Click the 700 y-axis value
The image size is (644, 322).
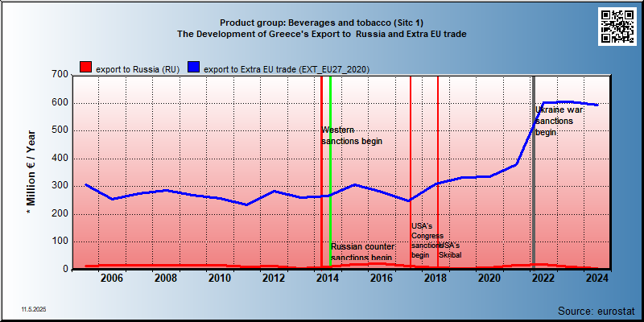[60, 75]
